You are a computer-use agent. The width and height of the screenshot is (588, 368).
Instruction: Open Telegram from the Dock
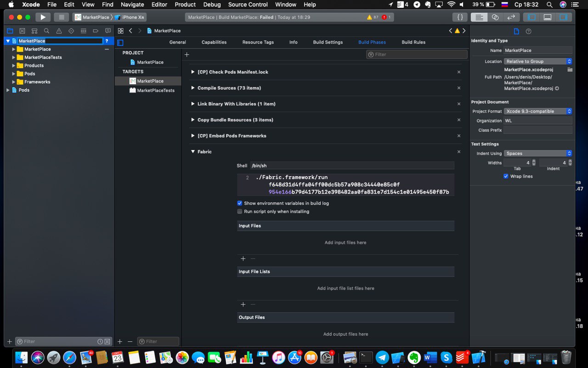click(382, 357)
